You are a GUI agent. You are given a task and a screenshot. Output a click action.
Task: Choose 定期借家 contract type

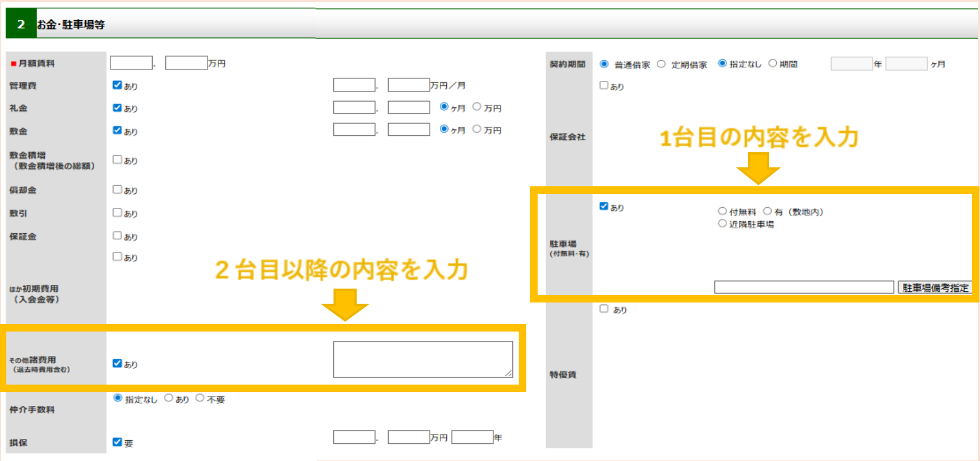point(661,64)
